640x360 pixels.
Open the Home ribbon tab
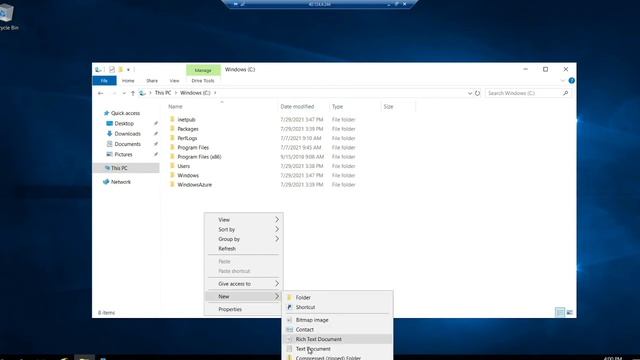pyautogui.click(x=128, y=81)
